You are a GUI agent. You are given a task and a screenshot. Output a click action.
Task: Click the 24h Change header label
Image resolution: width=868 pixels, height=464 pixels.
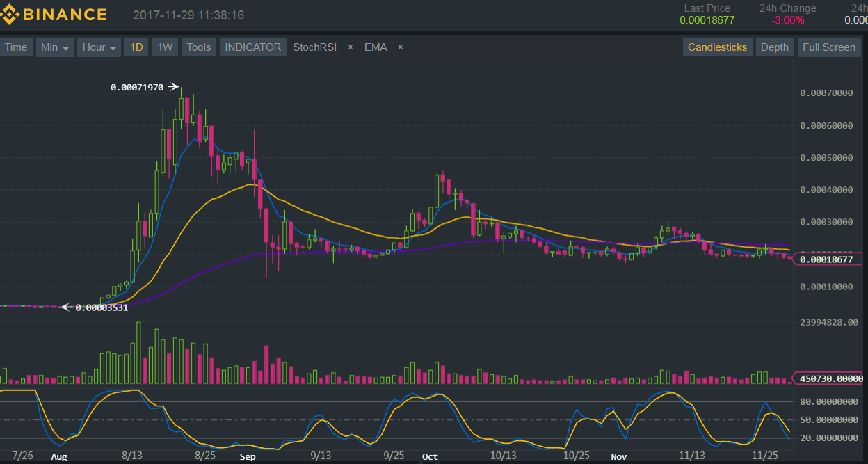pos(788,8)
